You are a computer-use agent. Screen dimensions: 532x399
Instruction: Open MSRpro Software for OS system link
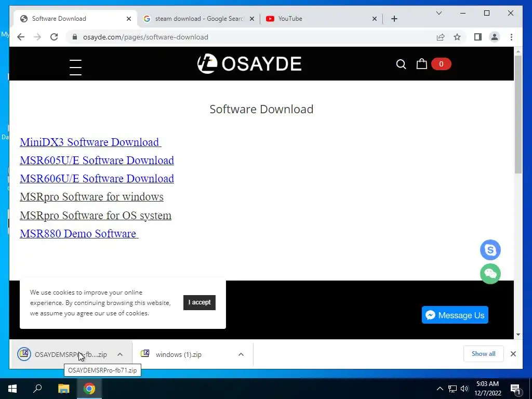point(96,215)
